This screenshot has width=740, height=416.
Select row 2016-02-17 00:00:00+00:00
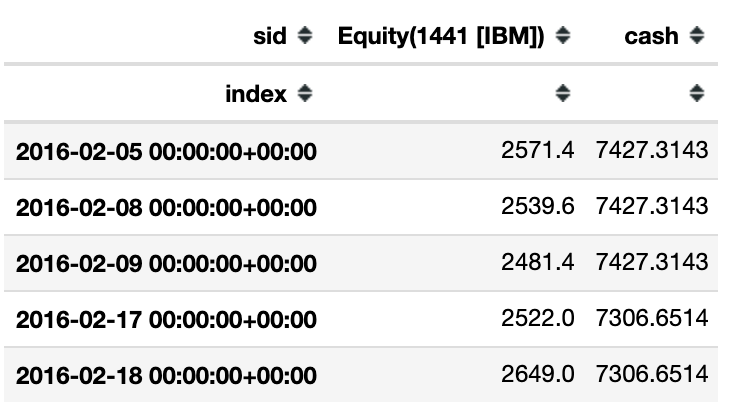[166, 320]
